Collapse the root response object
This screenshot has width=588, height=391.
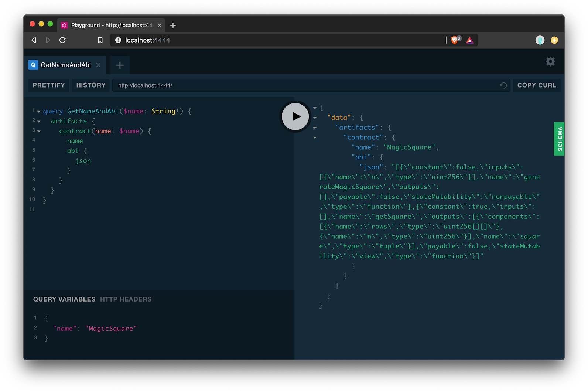315,108
